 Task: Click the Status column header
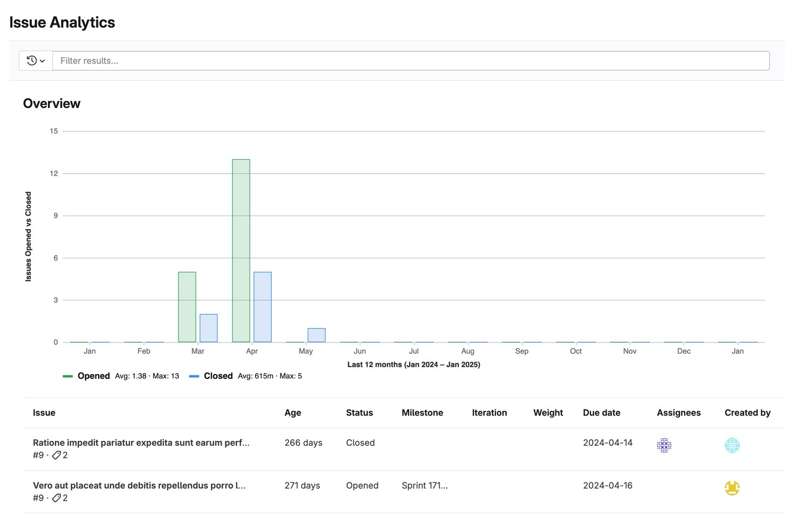point(360,413)
